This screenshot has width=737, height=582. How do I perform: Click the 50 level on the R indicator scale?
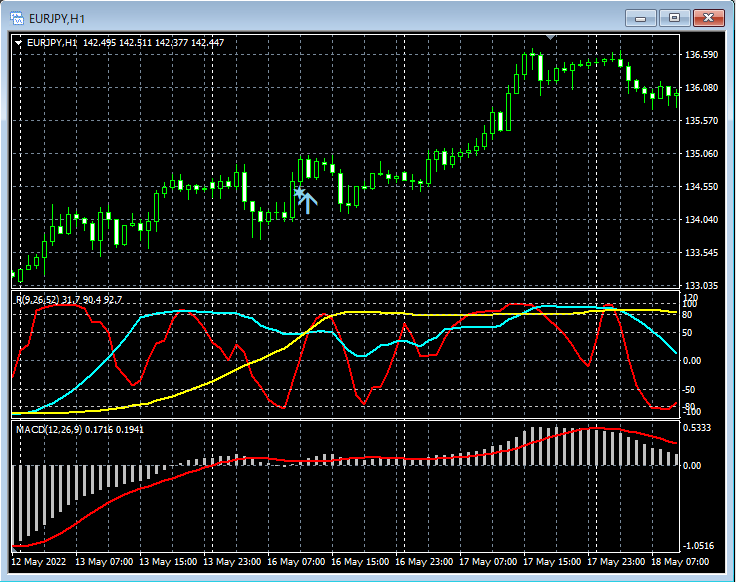(x=687, y=333)
